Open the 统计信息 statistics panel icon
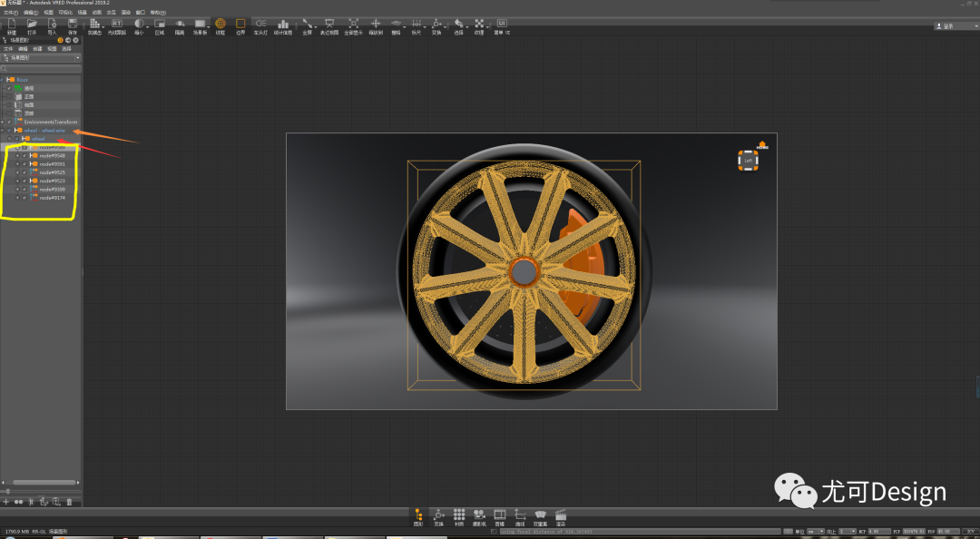This screenshot has height=539, width=980. click(x=282, y=25)
